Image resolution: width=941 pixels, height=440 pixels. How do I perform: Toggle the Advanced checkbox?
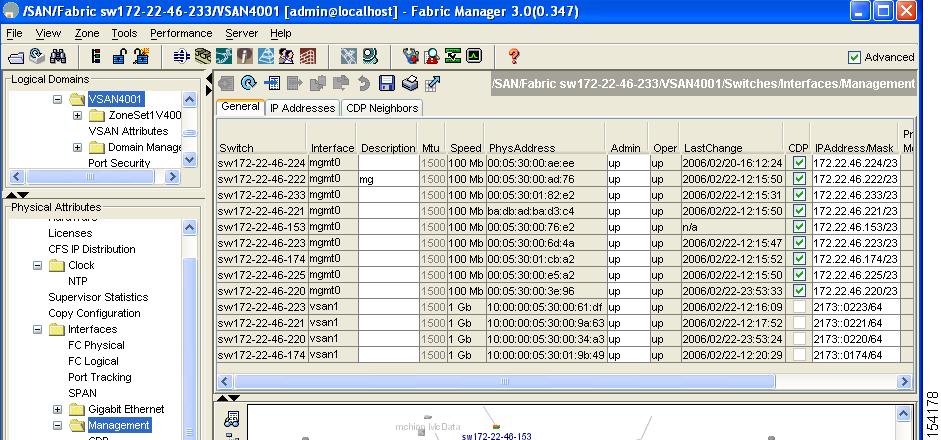pyautogui.click(x=854, y=57)
